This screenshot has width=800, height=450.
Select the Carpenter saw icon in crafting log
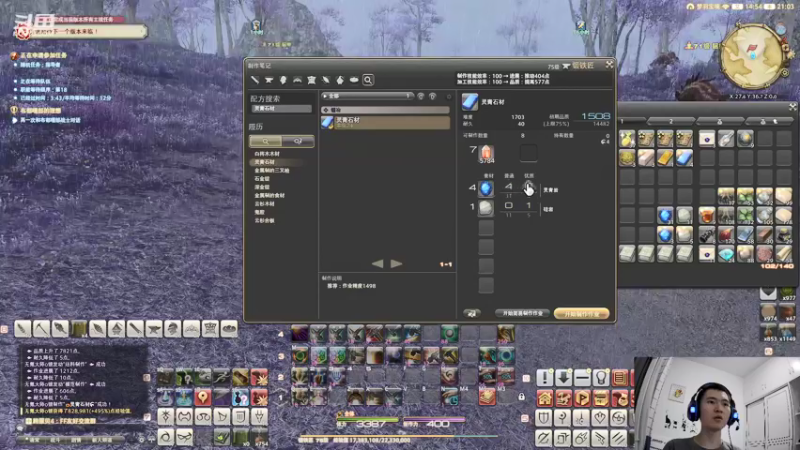point(255,80)
